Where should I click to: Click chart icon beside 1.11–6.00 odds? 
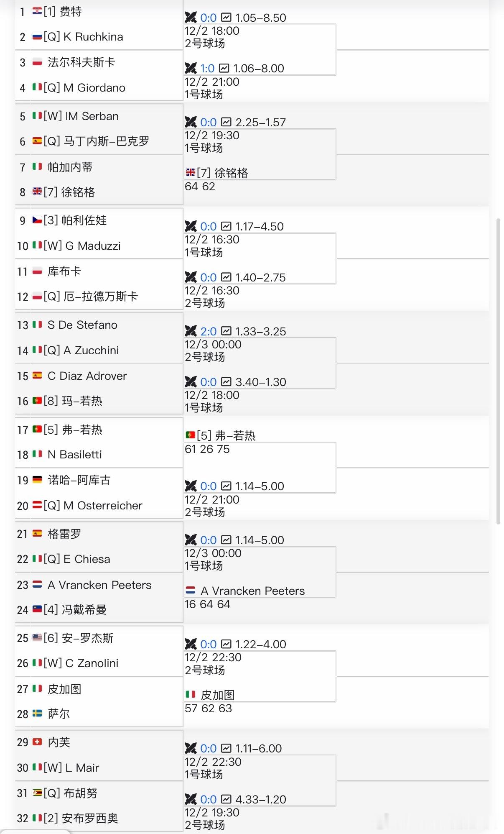[x=226, y=748]
